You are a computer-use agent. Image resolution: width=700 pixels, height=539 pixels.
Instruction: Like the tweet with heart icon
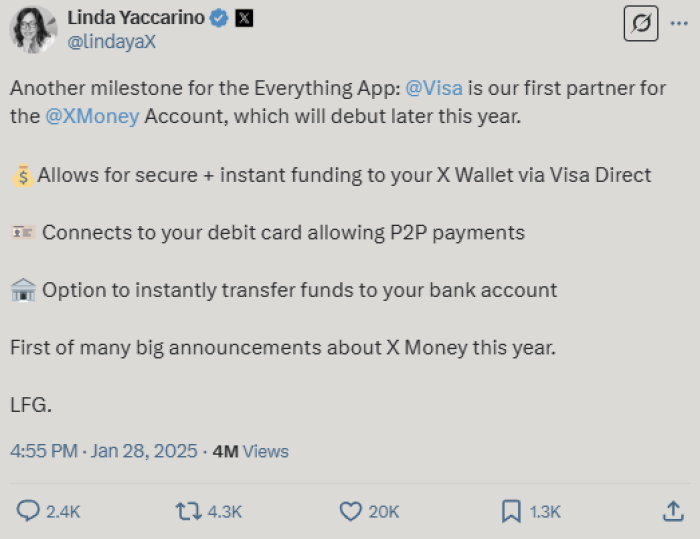(350, 511)
